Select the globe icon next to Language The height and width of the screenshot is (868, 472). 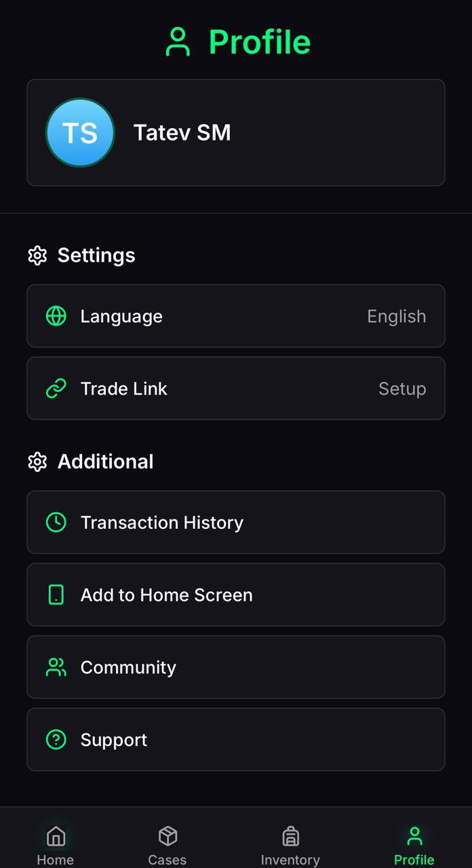click(56, 316)
